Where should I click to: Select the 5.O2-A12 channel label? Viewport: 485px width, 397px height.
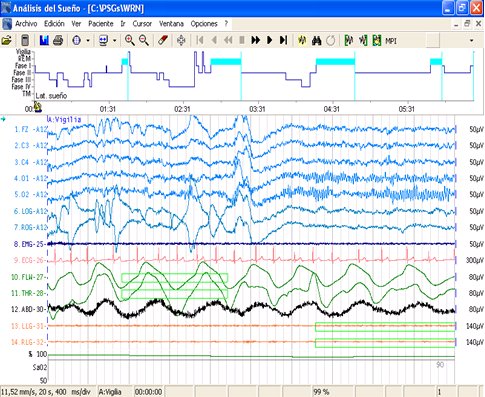[31, 195]
